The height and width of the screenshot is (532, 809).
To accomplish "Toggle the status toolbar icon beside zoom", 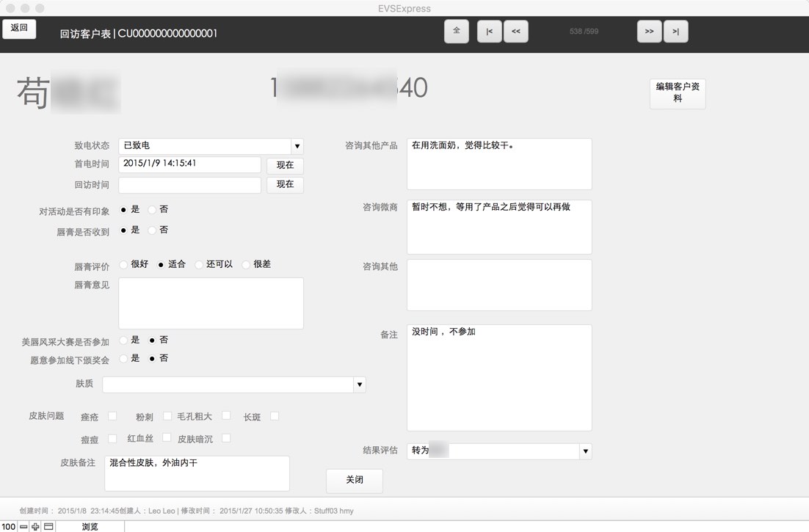I will 48,526.
